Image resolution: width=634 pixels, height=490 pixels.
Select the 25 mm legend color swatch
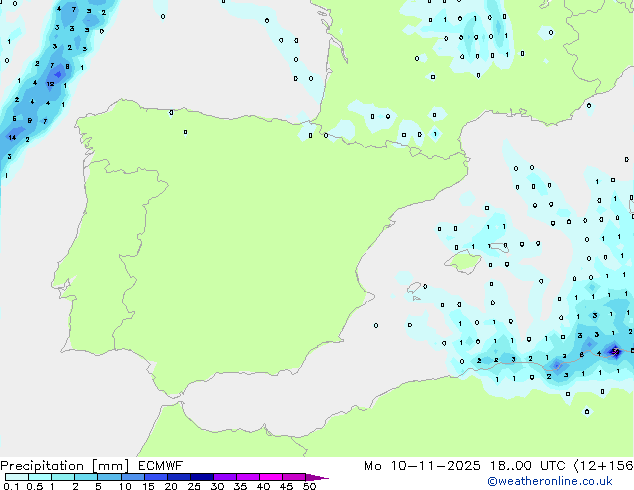click(x=201, y=477)
